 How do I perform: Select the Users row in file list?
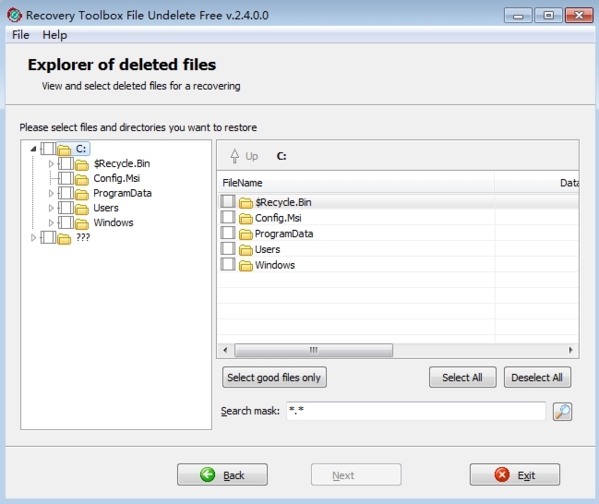click(398, 249)
